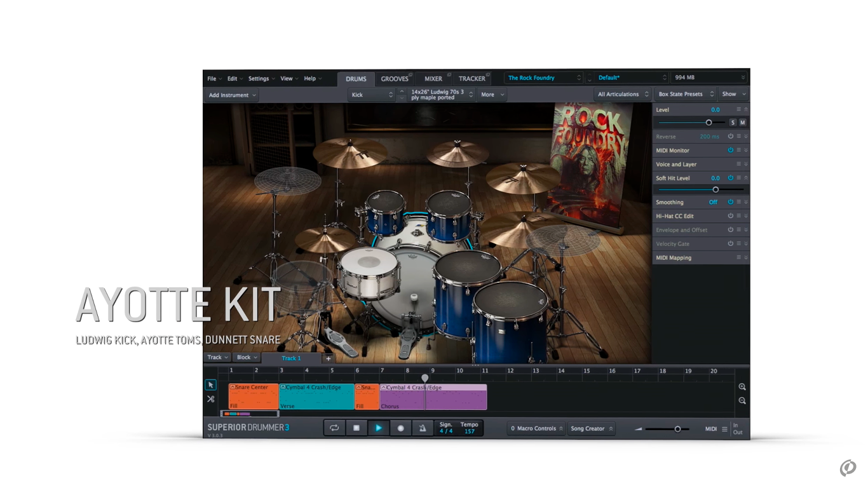
Task: Open the Show dropdown
Action: (x=733, y=94)
